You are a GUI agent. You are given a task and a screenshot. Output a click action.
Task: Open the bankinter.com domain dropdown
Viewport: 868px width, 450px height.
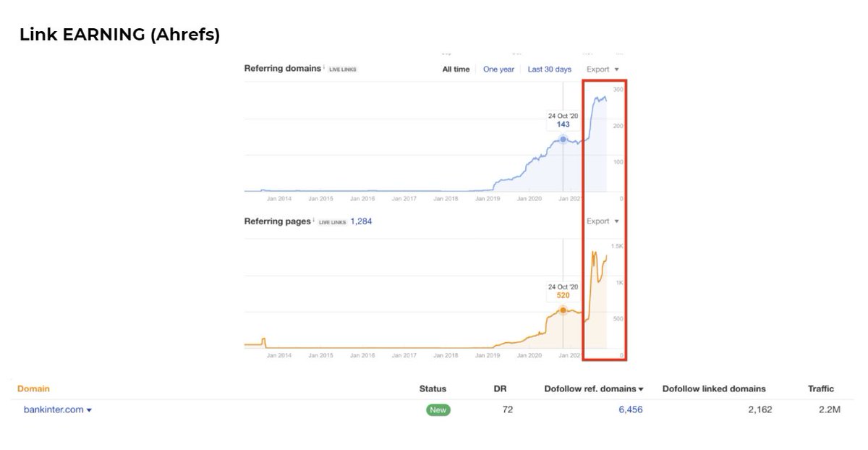tap(57, 409)
